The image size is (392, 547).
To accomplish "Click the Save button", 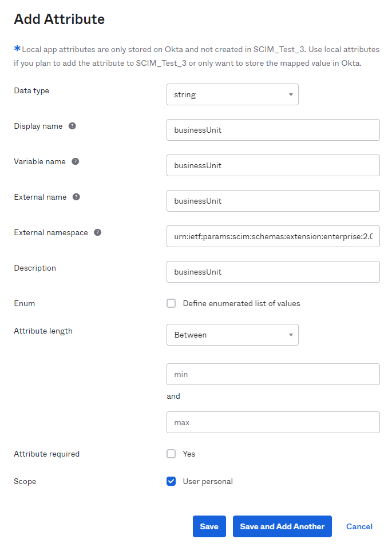I will tap(209, 526).
